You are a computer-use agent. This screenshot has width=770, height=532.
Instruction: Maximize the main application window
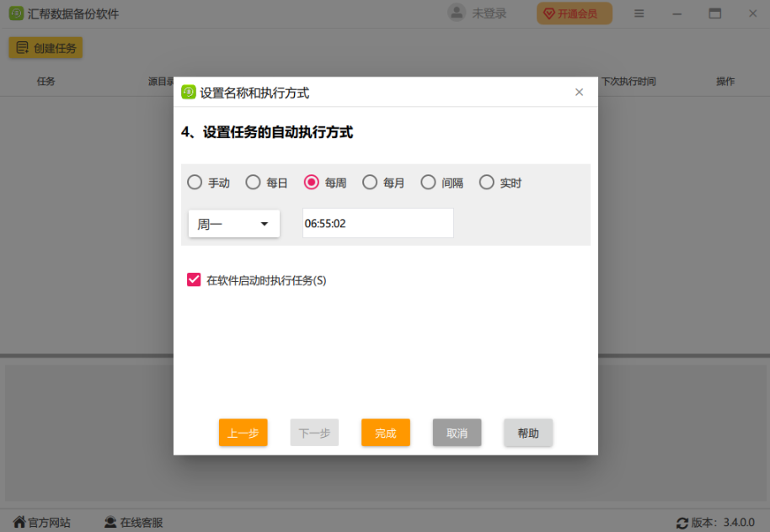(715, 13)
